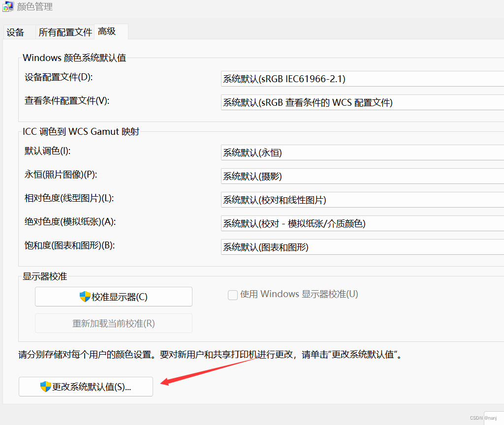Click the 永恒(照片图像)(P): label
Image resolution: width=504 pixels, height=425 pixels.
[x=61, y=175]
